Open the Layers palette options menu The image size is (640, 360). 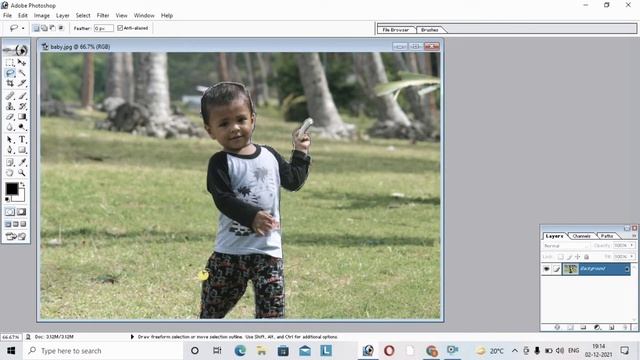coord(634,236)
